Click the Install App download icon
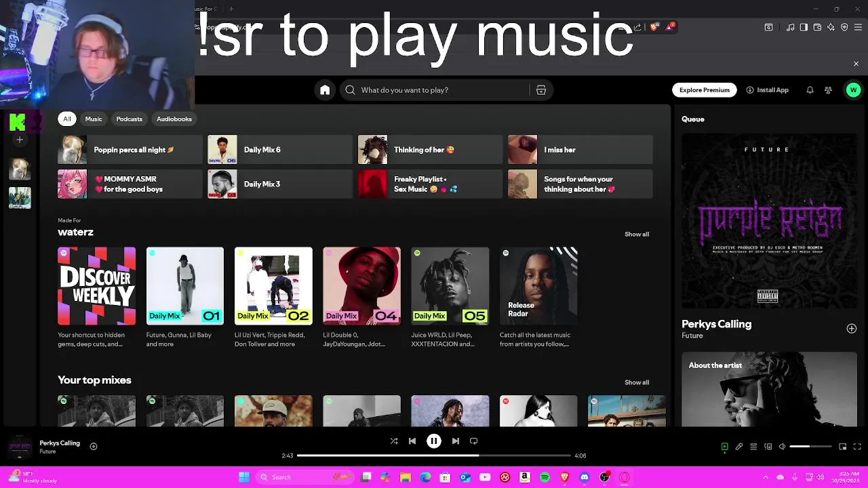The width and height of the screenshot is (868, 488). pos(750,90)
